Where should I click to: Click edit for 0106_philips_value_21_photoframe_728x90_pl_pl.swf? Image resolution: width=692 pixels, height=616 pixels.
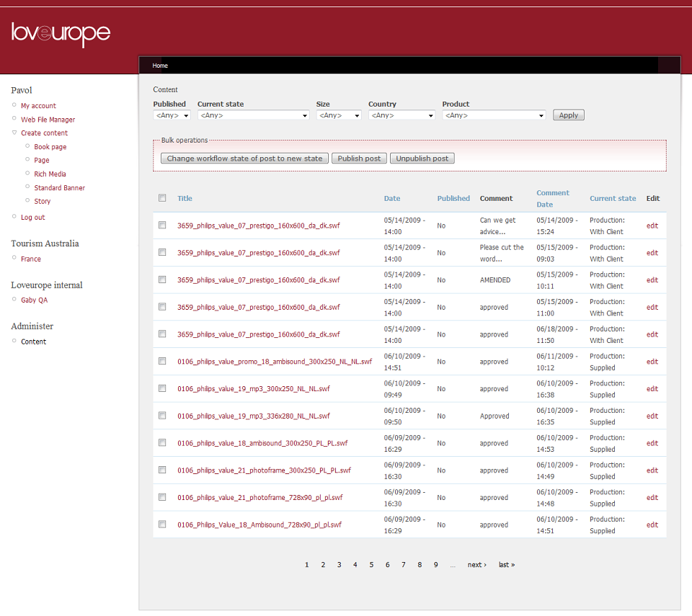coord(652,497)
